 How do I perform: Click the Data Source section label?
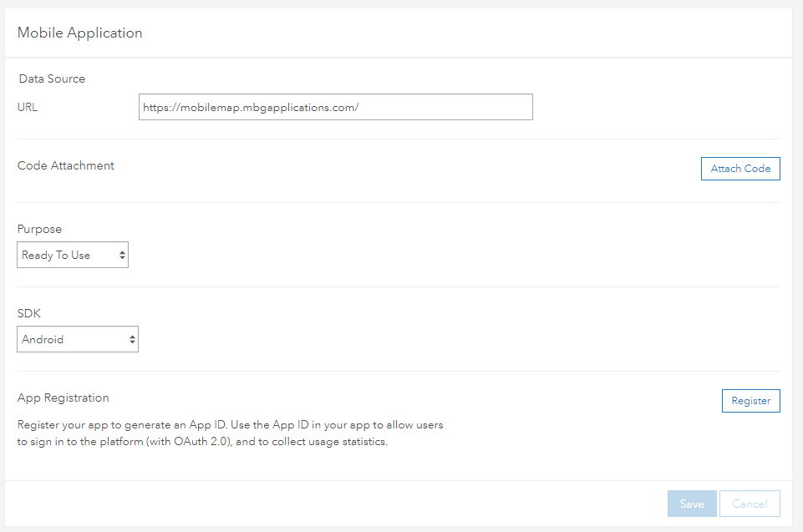coord(52,79)
